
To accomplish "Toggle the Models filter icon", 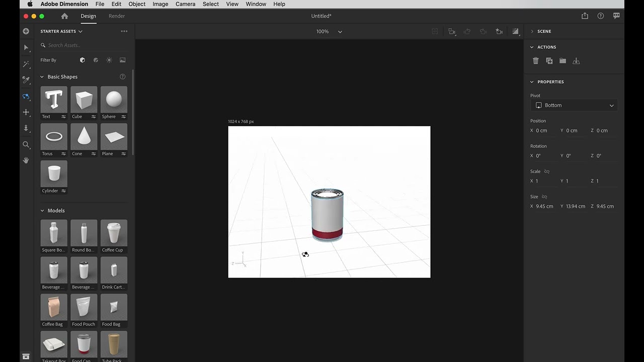I will 83,60.
